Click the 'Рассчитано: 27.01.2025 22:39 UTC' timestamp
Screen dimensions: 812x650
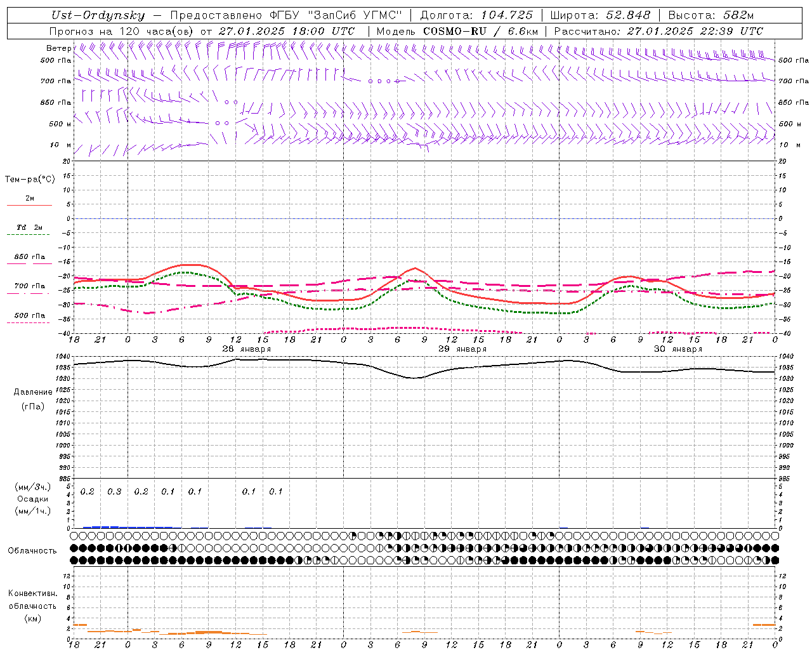pos(658,31)
